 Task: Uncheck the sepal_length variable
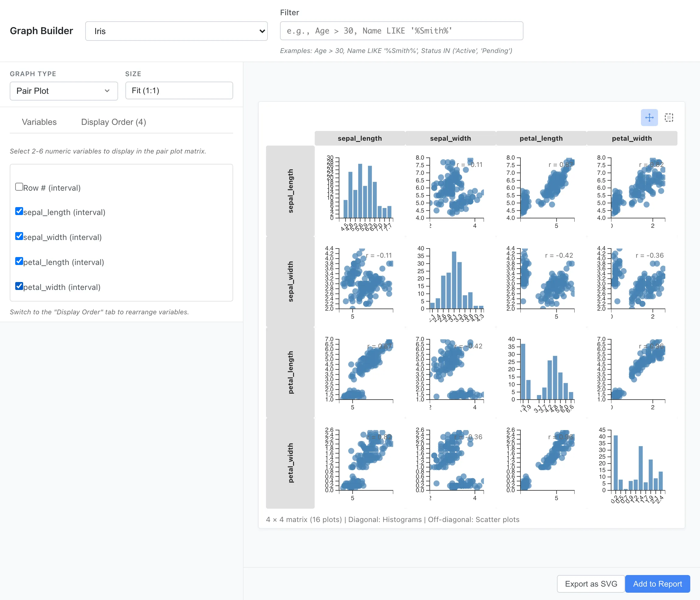point(19,212)
